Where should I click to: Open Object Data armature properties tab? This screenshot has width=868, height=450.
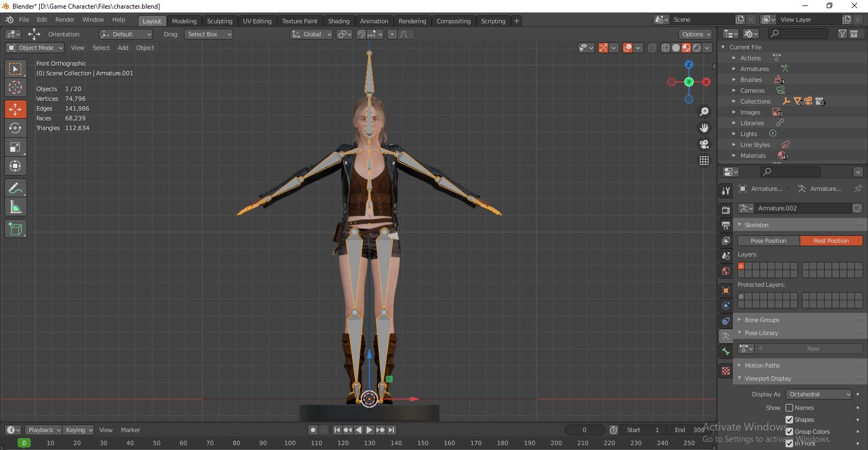point(726,336)
